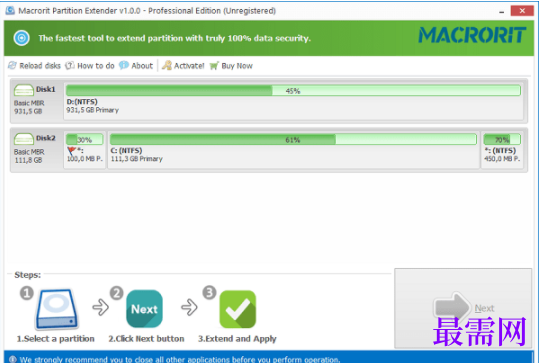The height and width of the screenshot is (363, 545).
Task: Select the C: (NTFS) 111,3 GB partition
Action: pyautogui.click(x=293, y=150)
